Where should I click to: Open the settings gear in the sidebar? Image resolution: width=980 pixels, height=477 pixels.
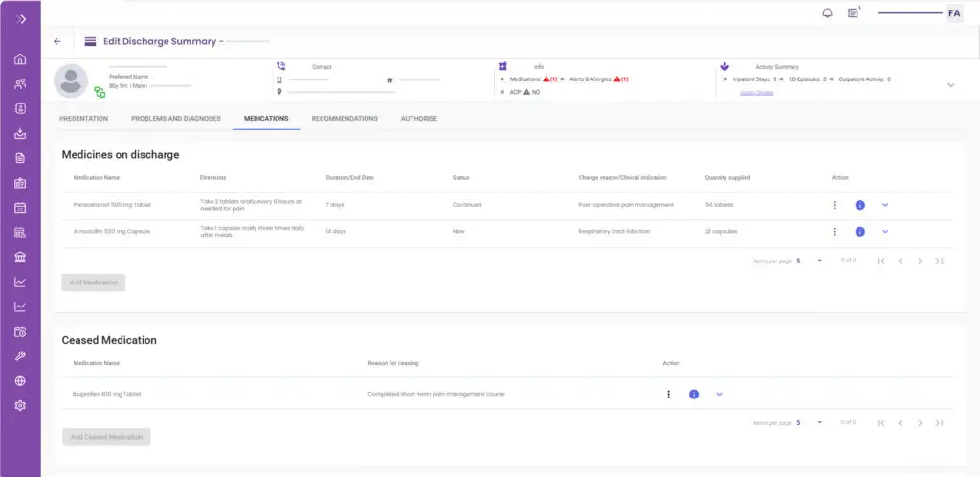tap(20, 406)
